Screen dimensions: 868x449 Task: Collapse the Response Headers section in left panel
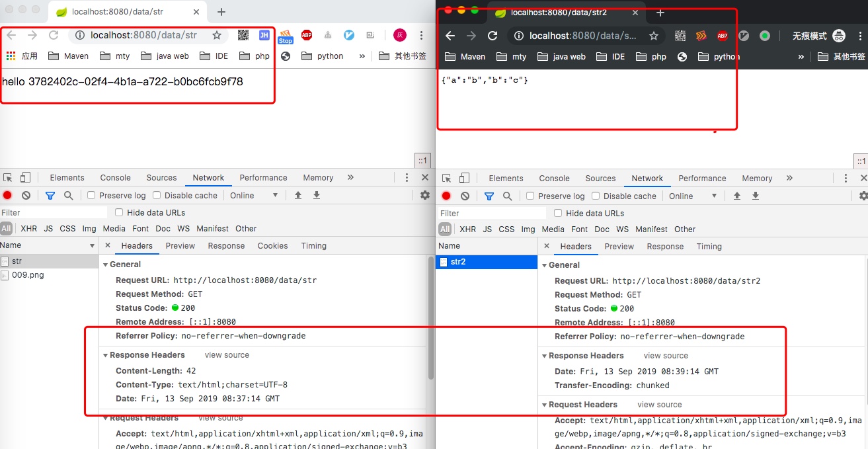tap(105, 355)
